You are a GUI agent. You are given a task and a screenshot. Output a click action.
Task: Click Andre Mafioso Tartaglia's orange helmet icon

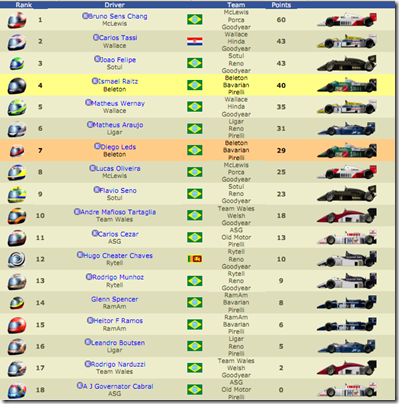pyautogui.click(x=17, y=216)
